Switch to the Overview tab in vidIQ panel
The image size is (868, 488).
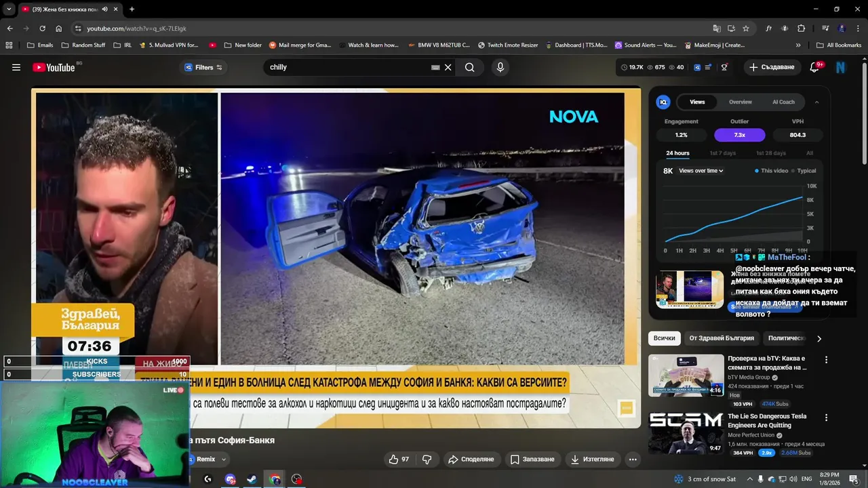click(x=741, y=102)
